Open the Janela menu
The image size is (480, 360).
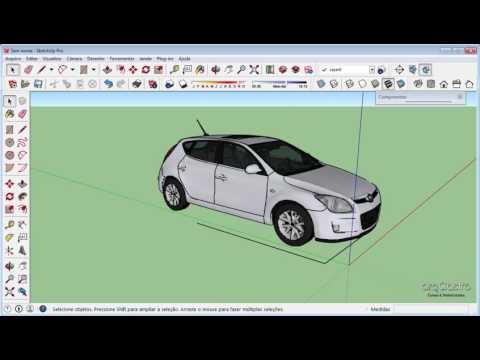coord(146,59)
